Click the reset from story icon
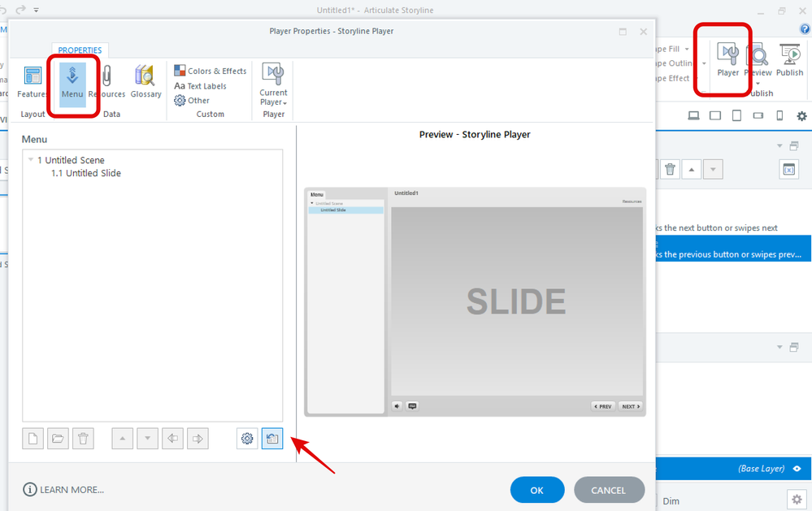Viewport: 812px width, 511px height. tap(272, 439)
